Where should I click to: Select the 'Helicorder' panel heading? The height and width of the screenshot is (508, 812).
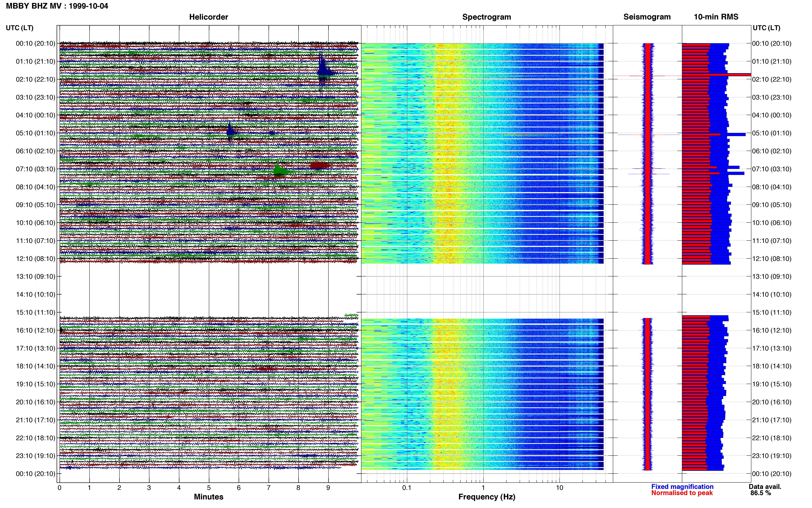pyautogui.click(x=209, y=17)
